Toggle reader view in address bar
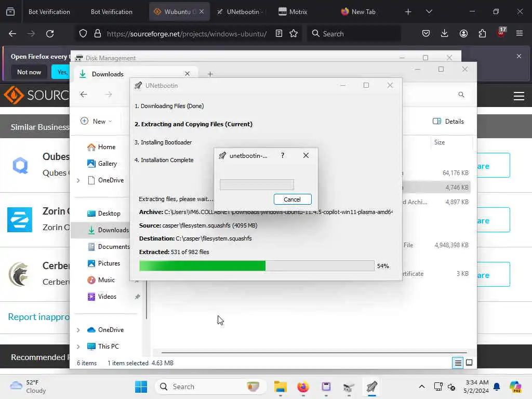Viewport: 532px width, 399px height. [279, 34]
